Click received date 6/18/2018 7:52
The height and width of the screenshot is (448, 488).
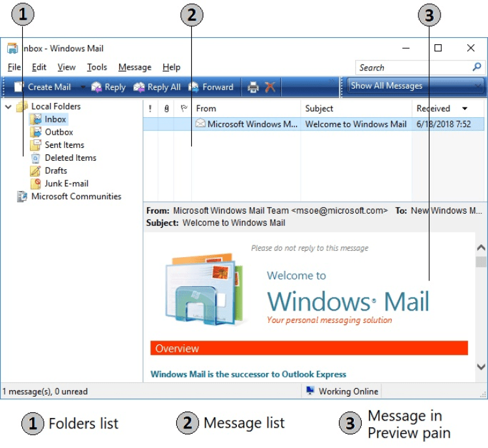coord(443,124)
